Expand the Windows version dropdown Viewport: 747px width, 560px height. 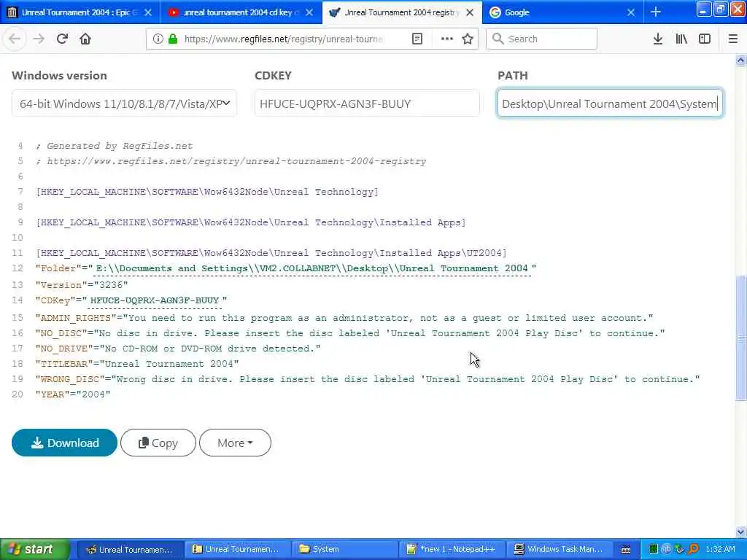click(x=124, y=104)
